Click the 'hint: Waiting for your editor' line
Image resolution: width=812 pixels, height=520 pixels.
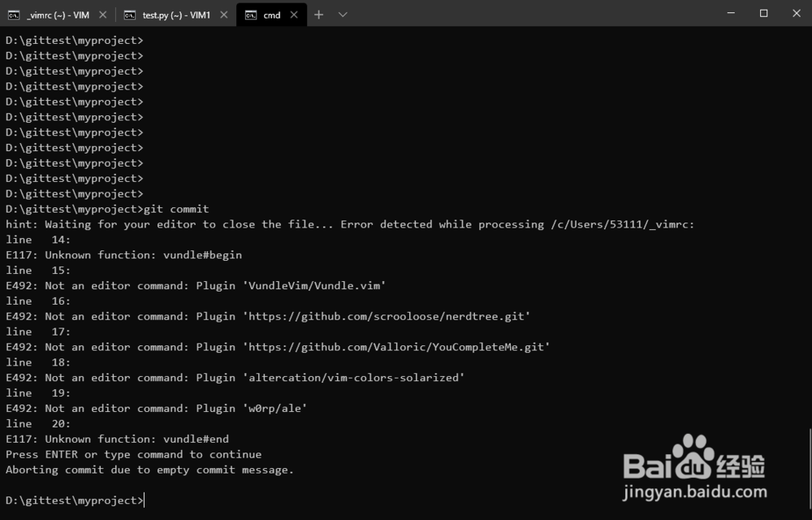[x=350, y=224]
